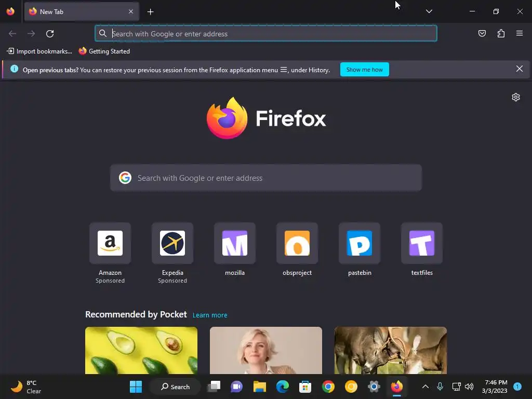The width and height of the screenshot is (532, 399).
Task: Go back with the back arrow
Action: (x=12, y=34)
